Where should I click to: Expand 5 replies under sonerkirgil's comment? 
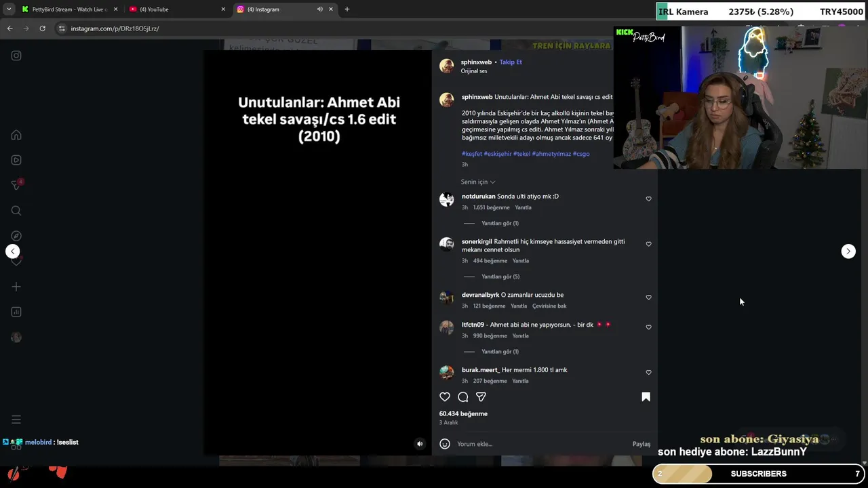[x=500, y=277]
